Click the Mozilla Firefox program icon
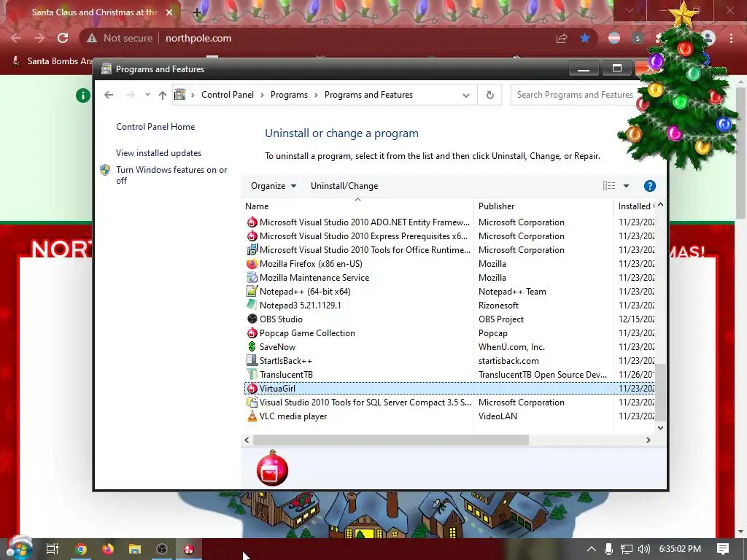747x560 pixels. [252, 264]
